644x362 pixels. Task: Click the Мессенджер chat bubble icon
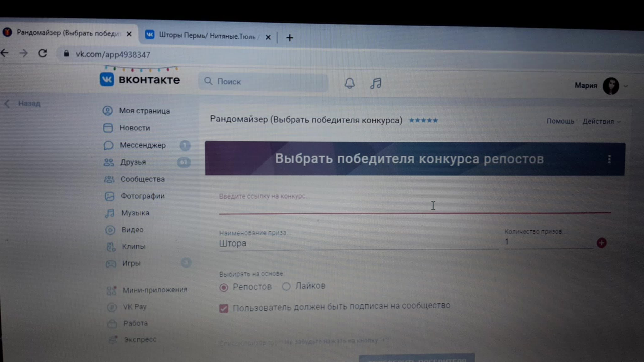click(x=108, y=145)
